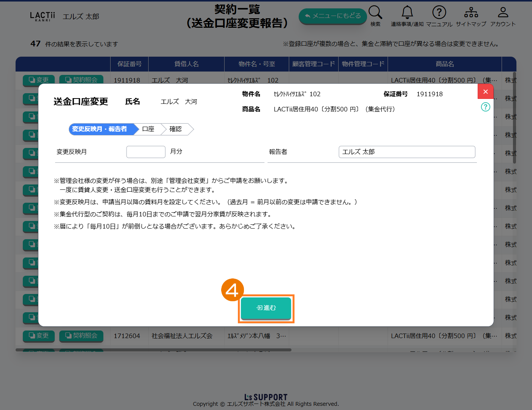Open the manual question mark icon
532x410 pixels.
click(439, 13)
